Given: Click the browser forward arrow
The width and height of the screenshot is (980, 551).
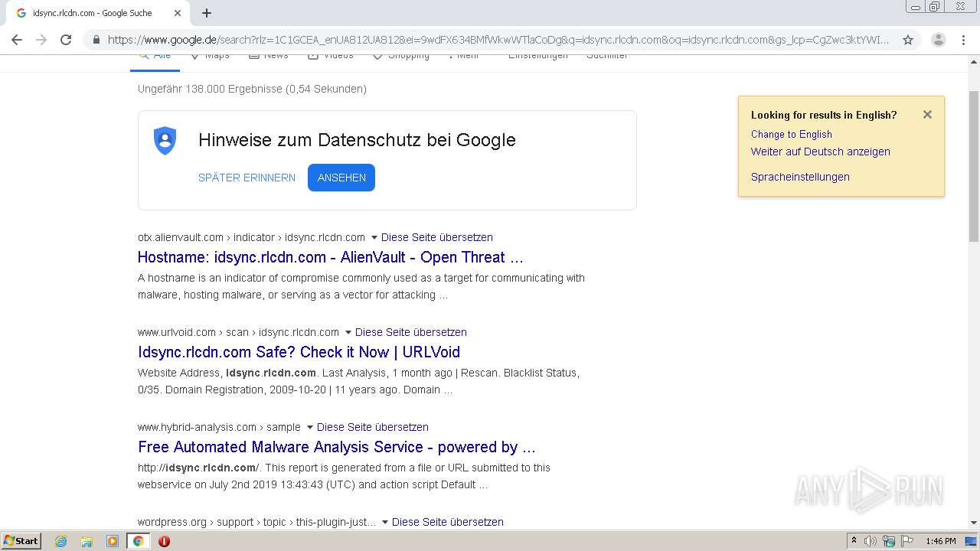Looking at the screenshot, I should point(41,40).
